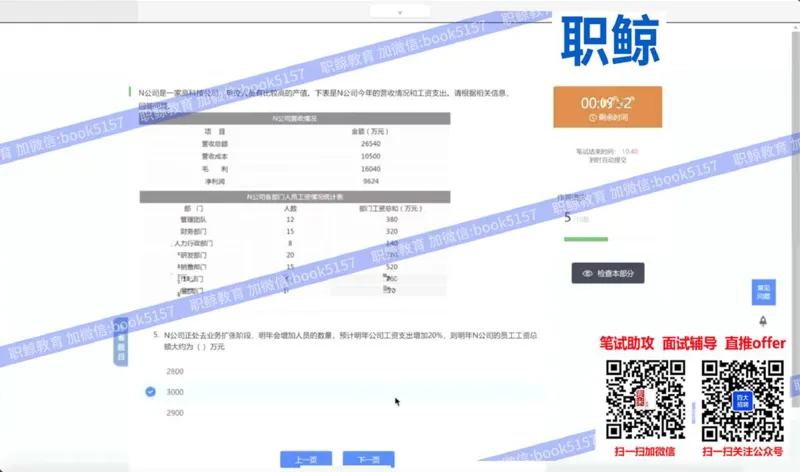Click 销售部门 salary value 520
The image size is (800, 472).
[x=391, y=267]
